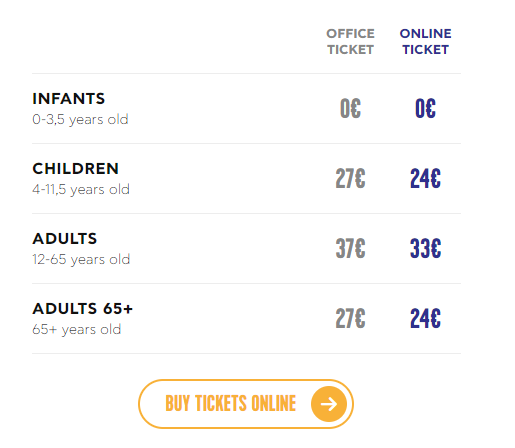The image size is (515, 448).
Task: Click the 4-11,5 years old subtitle
Action: [81, 190]
